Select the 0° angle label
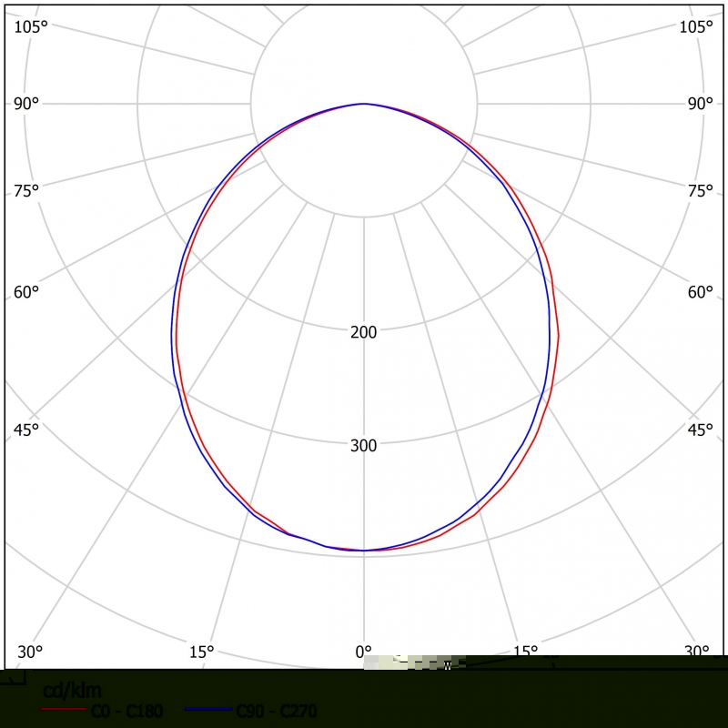This screenshot has height=728, width=728. click(x=363, y=652)
